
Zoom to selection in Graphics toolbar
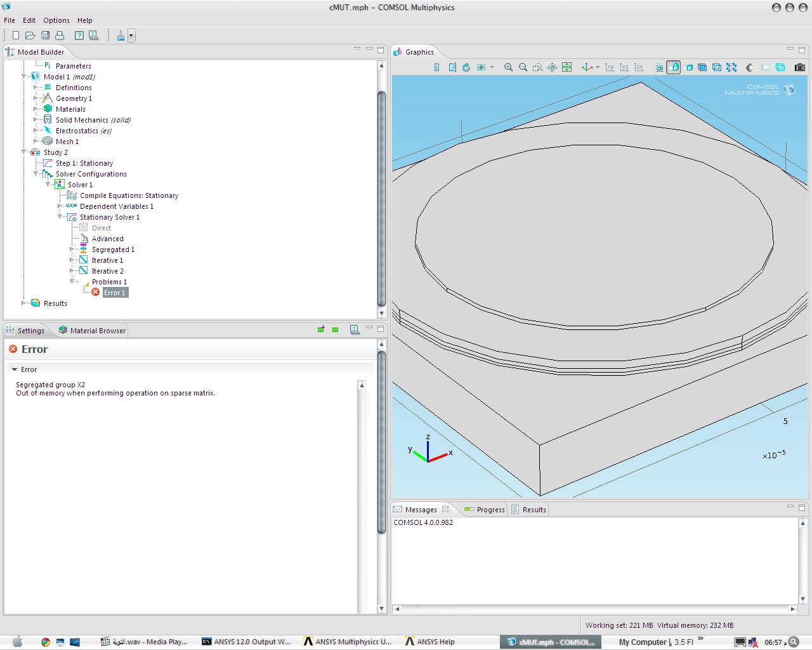pyautogui.click(x=552, y=67)
